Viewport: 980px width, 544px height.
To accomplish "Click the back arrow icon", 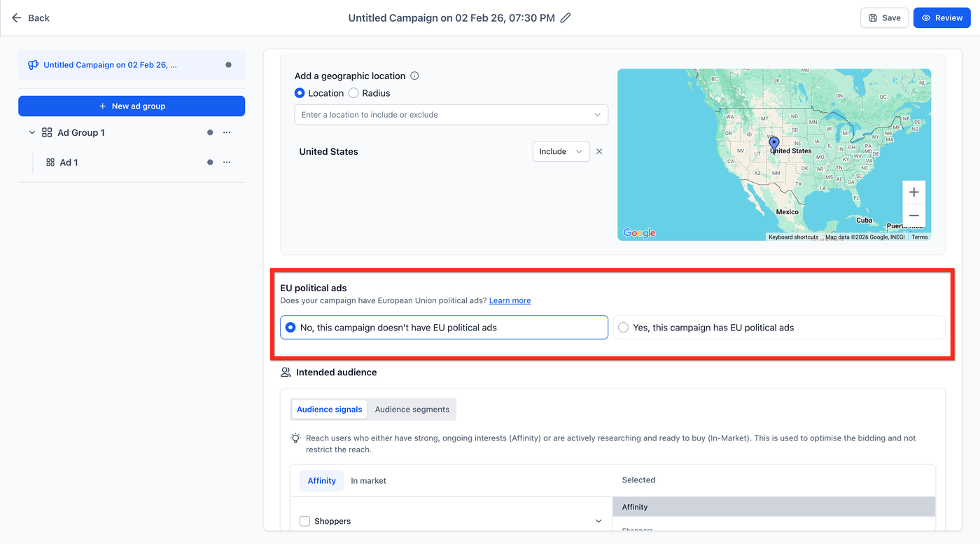I will (17, 18).
